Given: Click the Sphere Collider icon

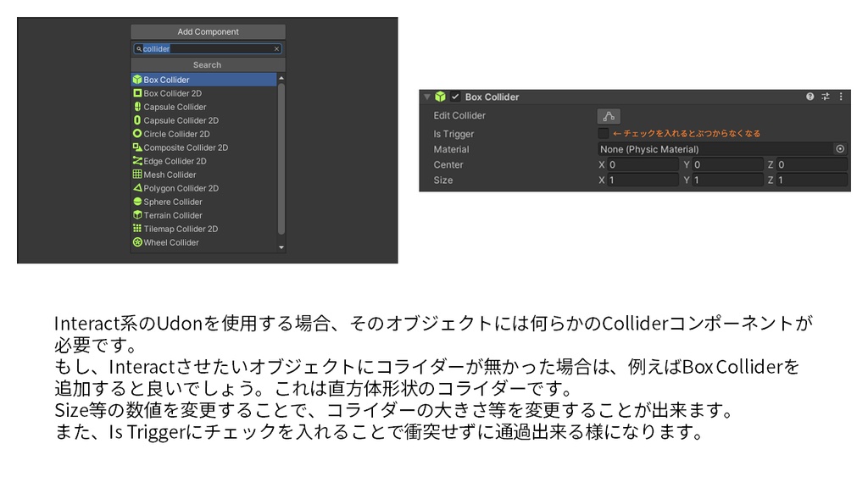Looking at the screenshot, I should (138, 202).
